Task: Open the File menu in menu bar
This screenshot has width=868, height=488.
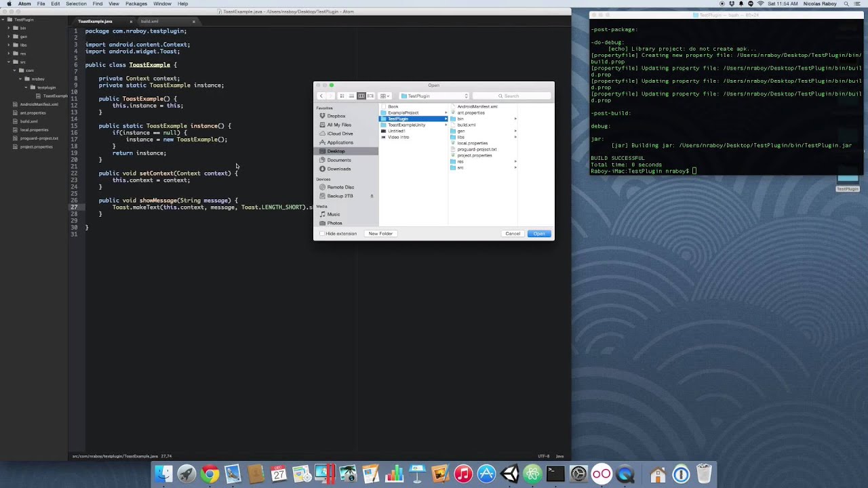Action: [x=41, y=3]
